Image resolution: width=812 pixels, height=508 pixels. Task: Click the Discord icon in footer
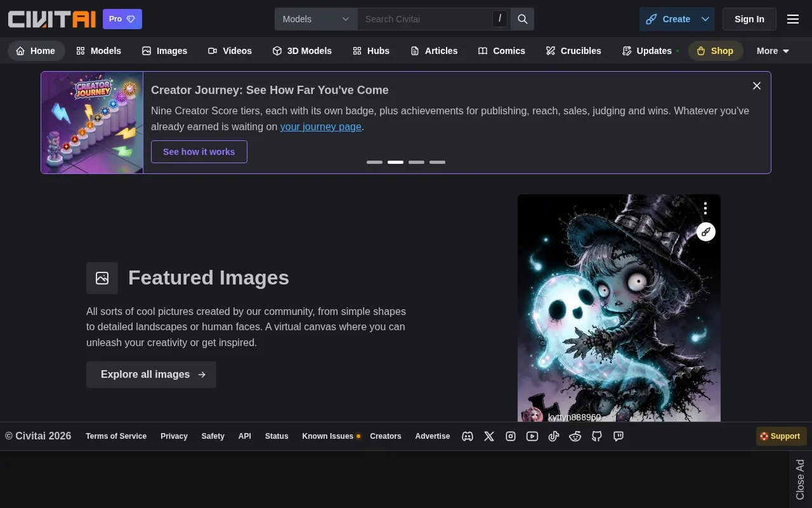[x=468, y=436]
